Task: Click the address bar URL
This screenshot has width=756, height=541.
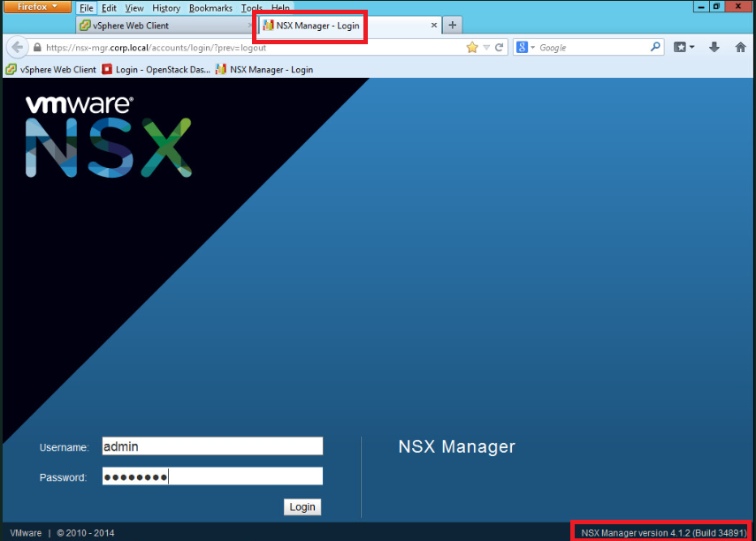Action: pyautogui.click(x=156, y=48)
